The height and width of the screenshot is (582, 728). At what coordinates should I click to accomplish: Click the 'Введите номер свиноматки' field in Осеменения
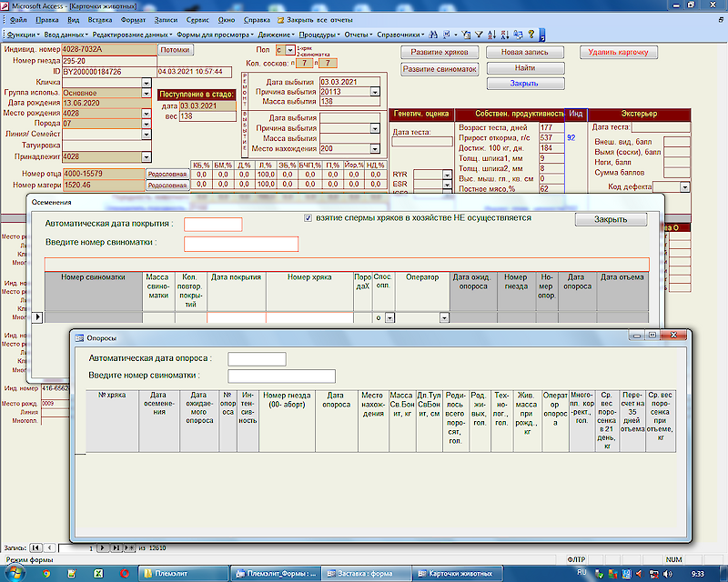tap(240, 244)
